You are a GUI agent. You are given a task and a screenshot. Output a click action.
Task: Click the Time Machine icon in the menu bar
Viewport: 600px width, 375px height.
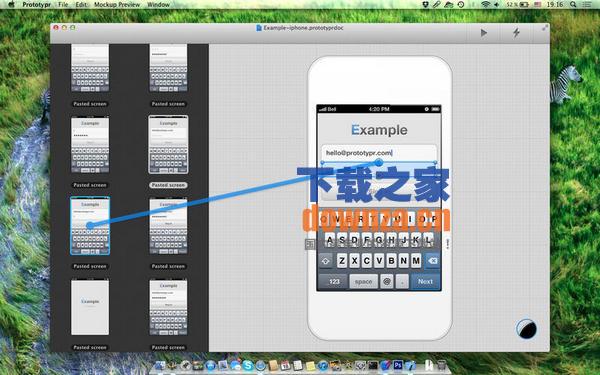tap(461, 5)
